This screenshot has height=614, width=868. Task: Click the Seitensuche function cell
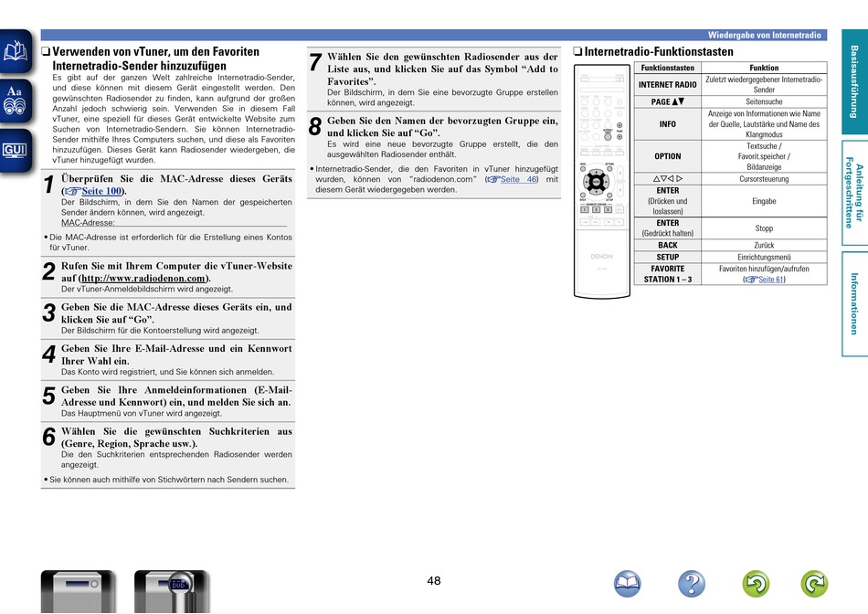[764, 101]
